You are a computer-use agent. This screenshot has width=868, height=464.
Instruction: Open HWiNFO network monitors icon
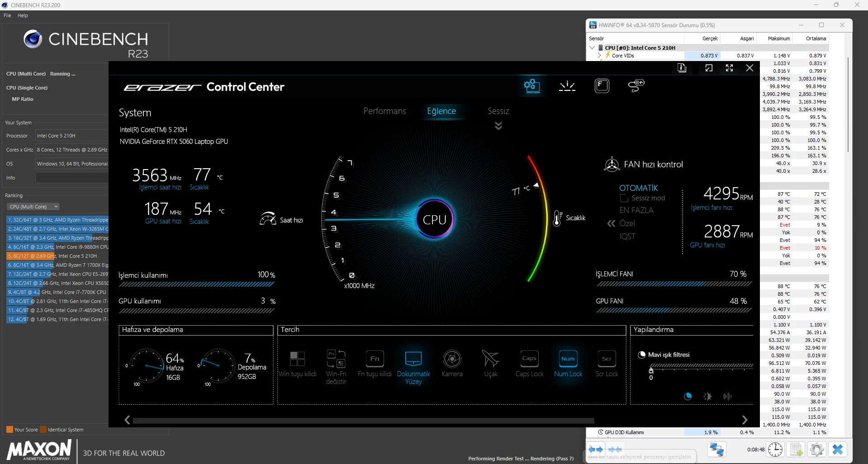coord(716,450)
